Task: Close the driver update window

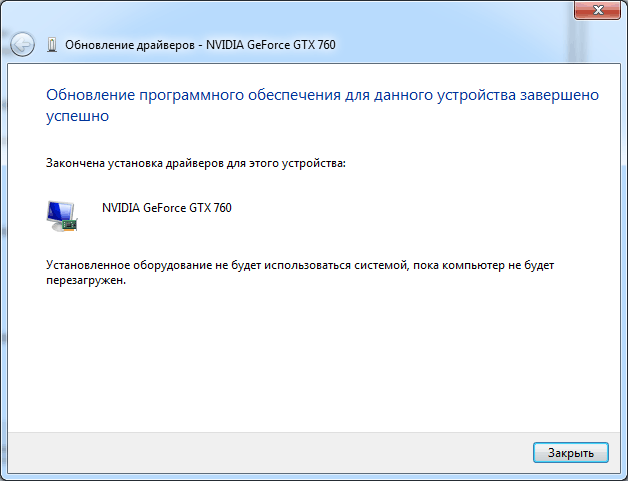Action: click(x=597, y=10)
